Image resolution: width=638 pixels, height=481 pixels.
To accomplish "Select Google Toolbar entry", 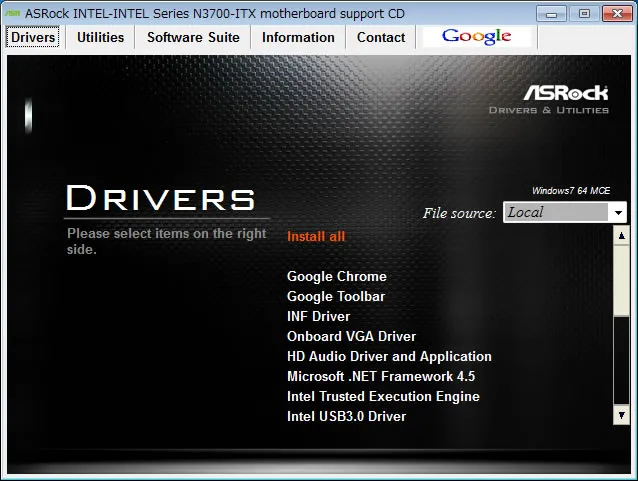I will (336, 296).
